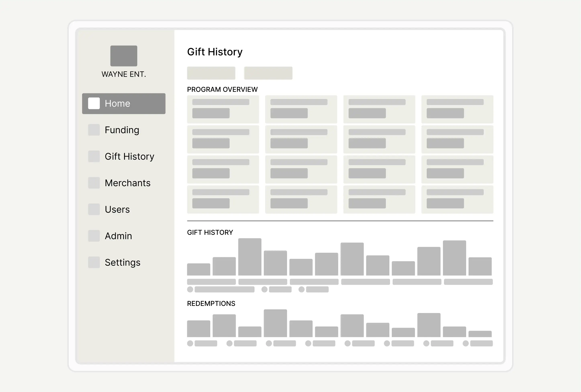Screen dimensions: 581x392
Task: Click the last card in Program Overview top row
Action: (457, 109)
